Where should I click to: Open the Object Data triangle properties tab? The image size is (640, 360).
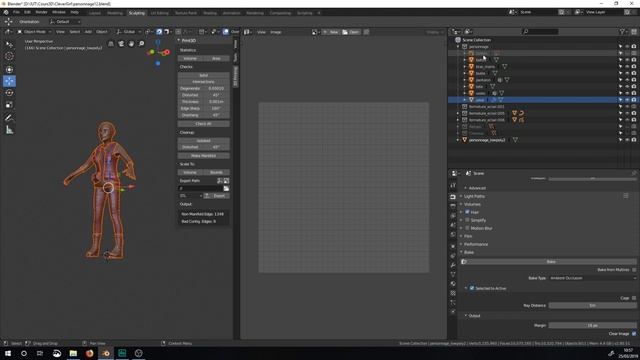click(453, 274)
